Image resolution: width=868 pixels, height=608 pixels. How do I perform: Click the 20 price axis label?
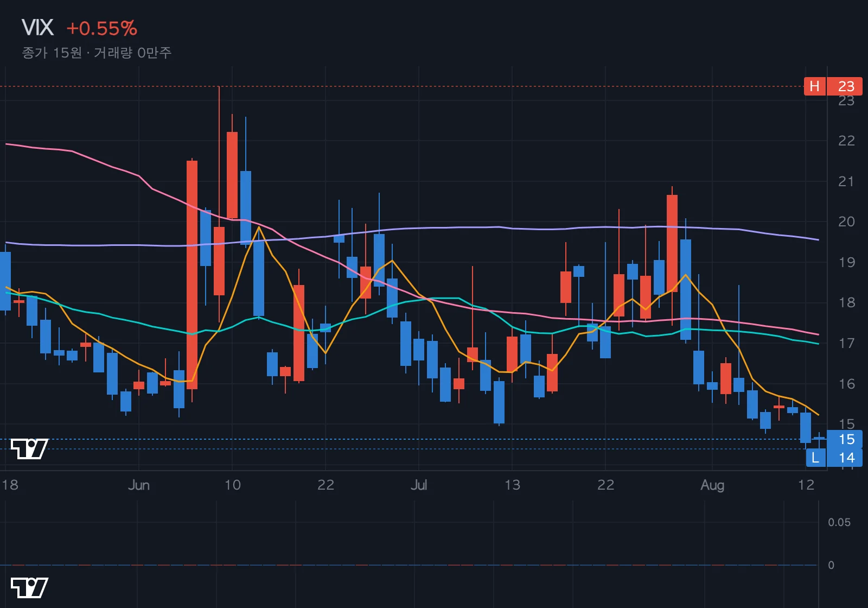point(846,221)
